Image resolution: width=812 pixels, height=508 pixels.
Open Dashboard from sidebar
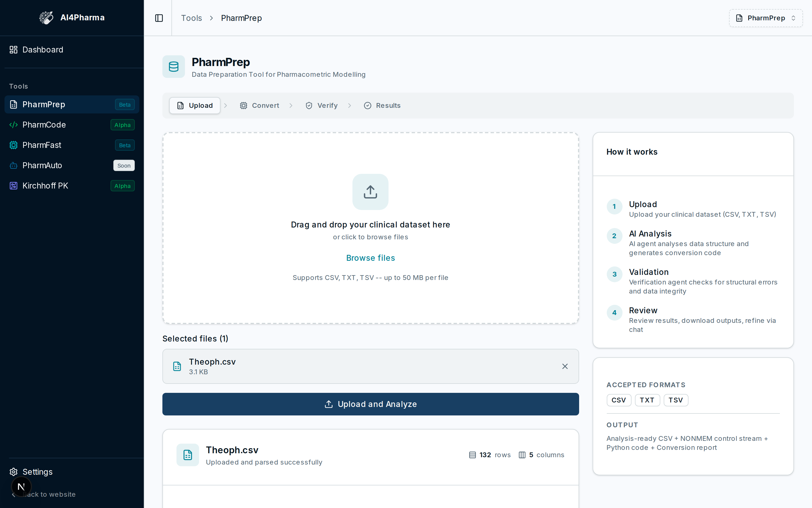pyautogui.click(x=72, y=50)
